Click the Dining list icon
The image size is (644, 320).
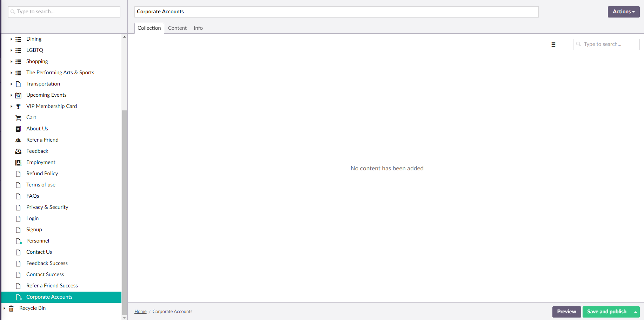[18, 39]
